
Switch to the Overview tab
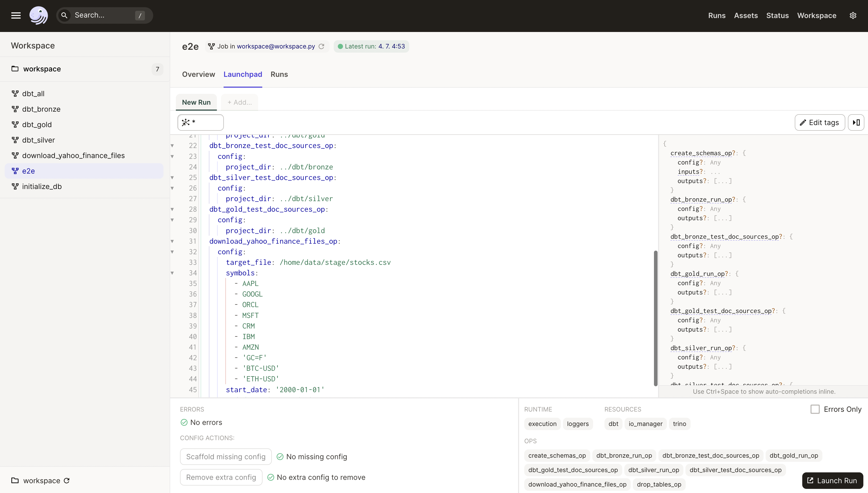point(198,74)
